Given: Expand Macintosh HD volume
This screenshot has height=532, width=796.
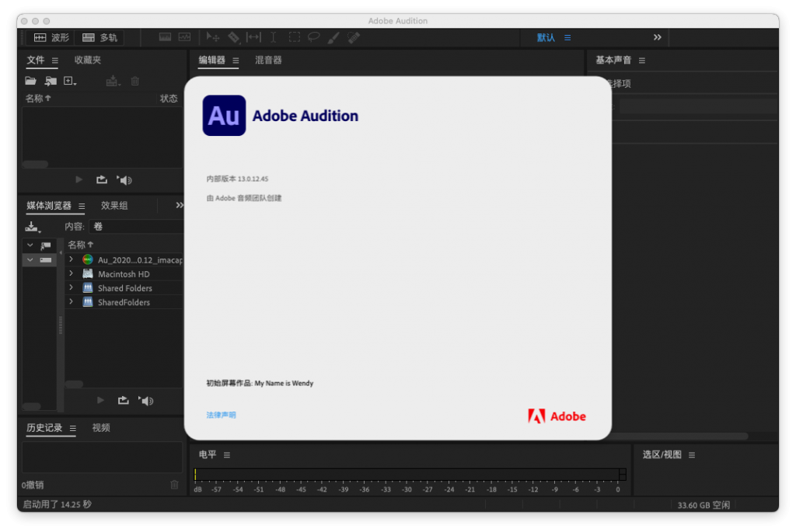Looking at the screenshot, I should click(71, 273).
